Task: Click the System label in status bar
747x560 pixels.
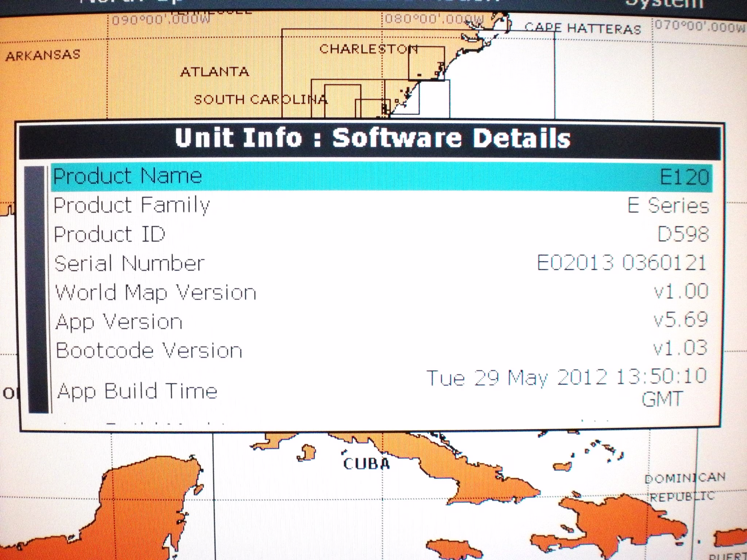Action: click(664, 4)
